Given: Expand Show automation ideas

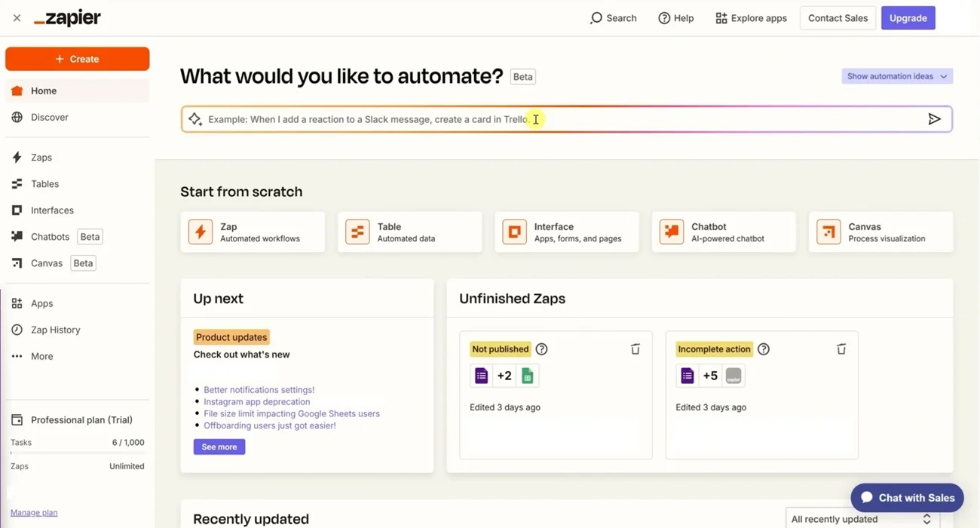Looking at the screenshot, I should coord(896,75).
